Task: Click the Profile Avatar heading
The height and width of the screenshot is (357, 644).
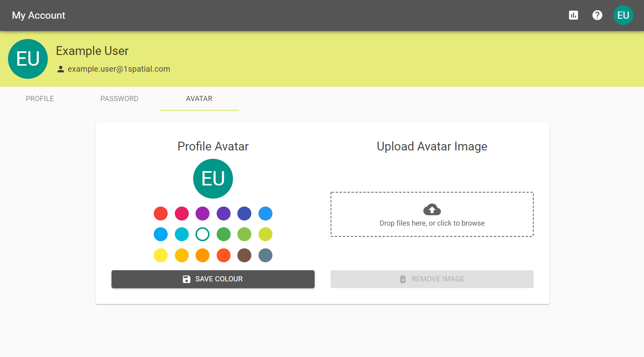Action: pos(213,146)
